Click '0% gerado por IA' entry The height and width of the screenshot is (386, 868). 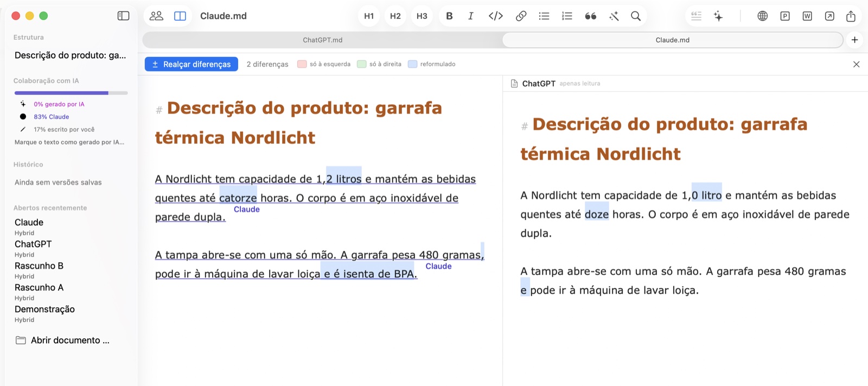click(59, 104)
